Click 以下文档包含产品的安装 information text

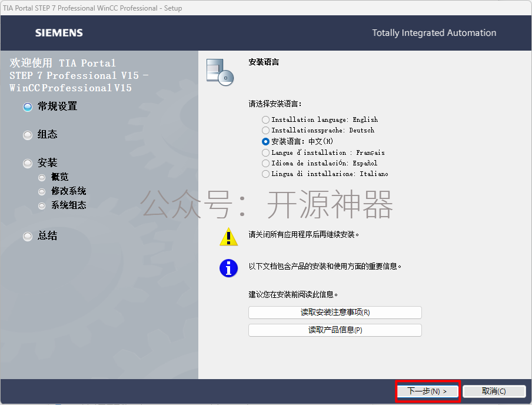click(325, 267)
